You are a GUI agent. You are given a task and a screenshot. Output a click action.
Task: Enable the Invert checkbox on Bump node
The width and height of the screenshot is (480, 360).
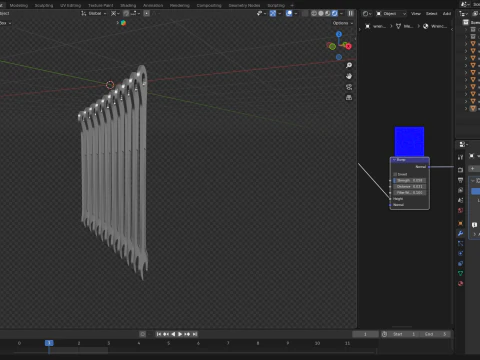click(x=395, y=174)
